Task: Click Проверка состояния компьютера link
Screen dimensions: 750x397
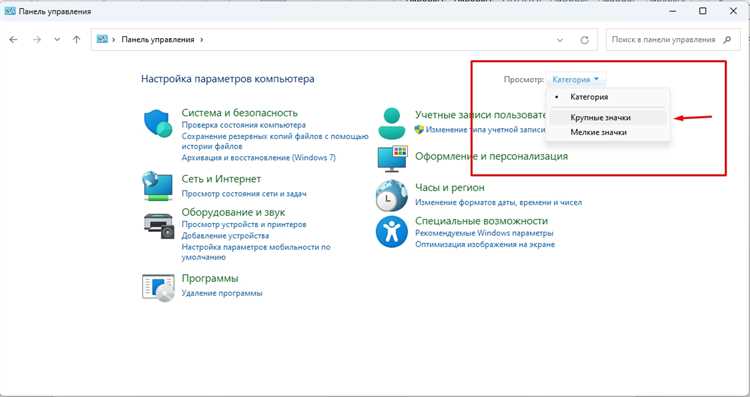Action: click(243, 125)
